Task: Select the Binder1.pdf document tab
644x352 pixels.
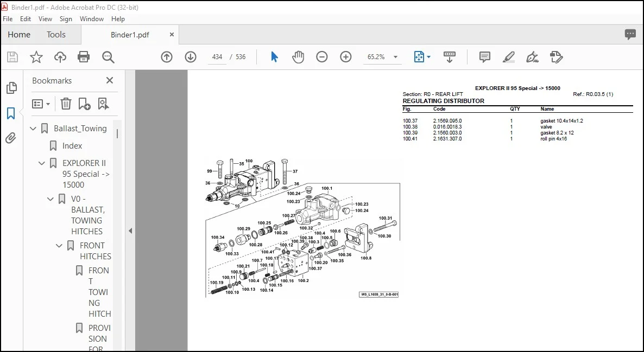Action: (x=130, y=35)
